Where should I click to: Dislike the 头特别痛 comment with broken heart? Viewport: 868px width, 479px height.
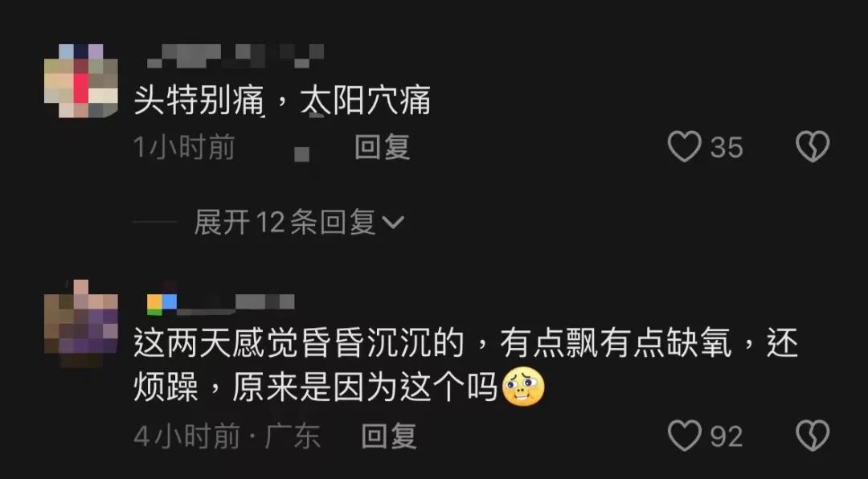(x=813, y=147)
